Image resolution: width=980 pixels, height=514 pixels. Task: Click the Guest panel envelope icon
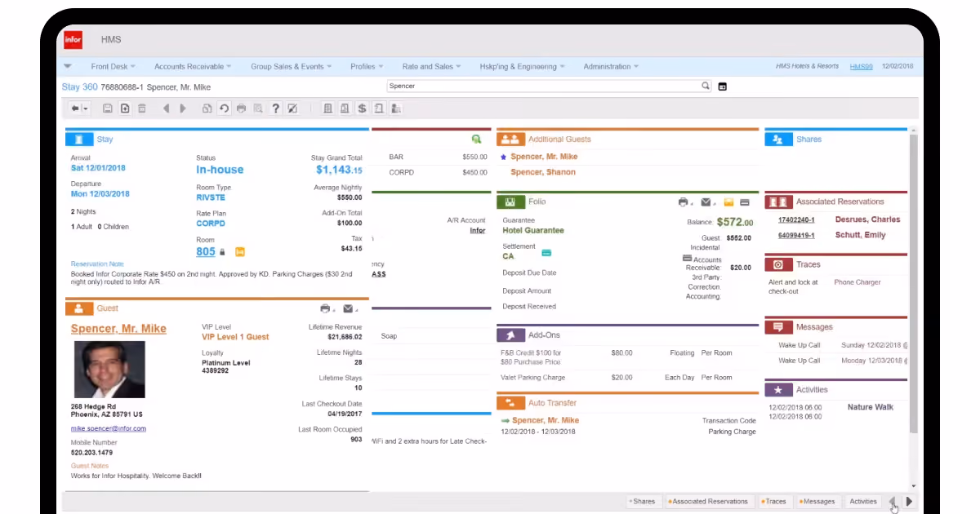[350, 308]
